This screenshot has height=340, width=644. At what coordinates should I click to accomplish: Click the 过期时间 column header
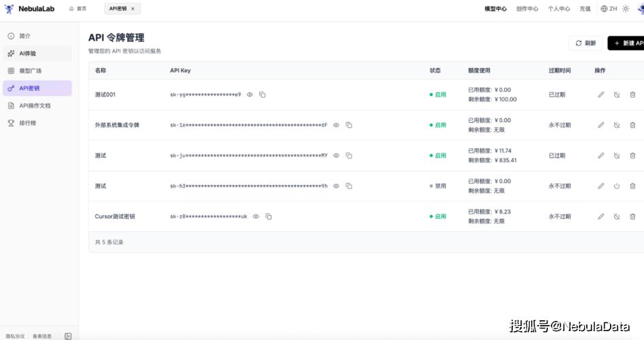point(560,71)
